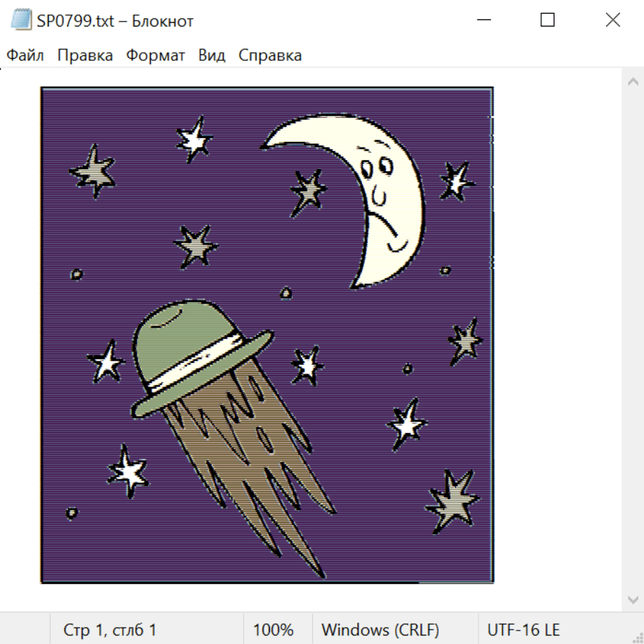Click the Notepad icon in title bar
This screenshot has width=644, height=644.
(x=21, y=20)
